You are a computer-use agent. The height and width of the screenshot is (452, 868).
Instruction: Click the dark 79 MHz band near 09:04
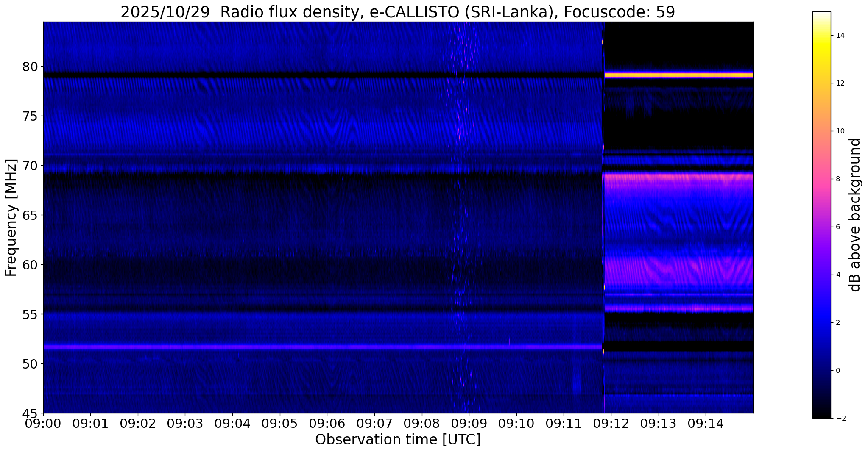[x=232, y=75]
